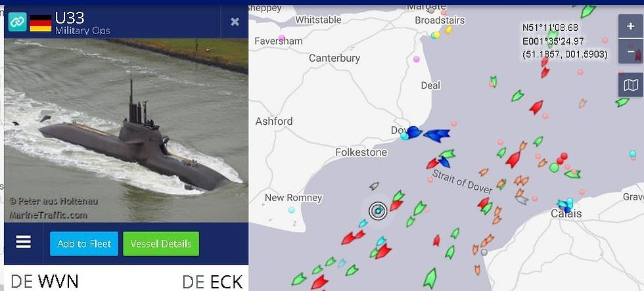
Task: Close the U33 vessel panel
Action: point(235,22)
